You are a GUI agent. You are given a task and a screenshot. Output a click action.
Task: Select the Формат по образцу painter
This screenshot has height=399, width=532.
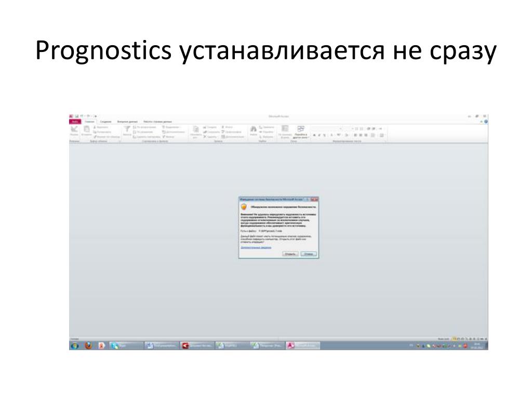107,137
